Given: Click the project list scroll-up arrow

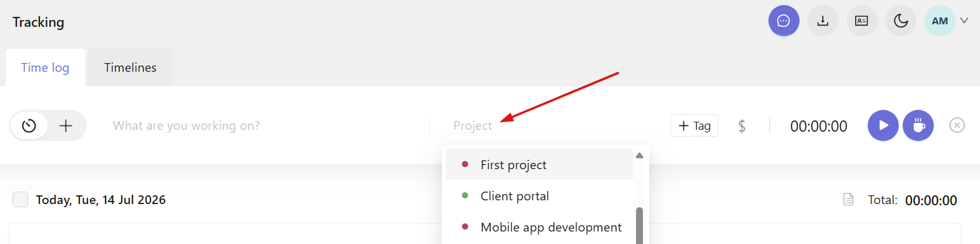Looking at the screenshot, I should point(639,155).
